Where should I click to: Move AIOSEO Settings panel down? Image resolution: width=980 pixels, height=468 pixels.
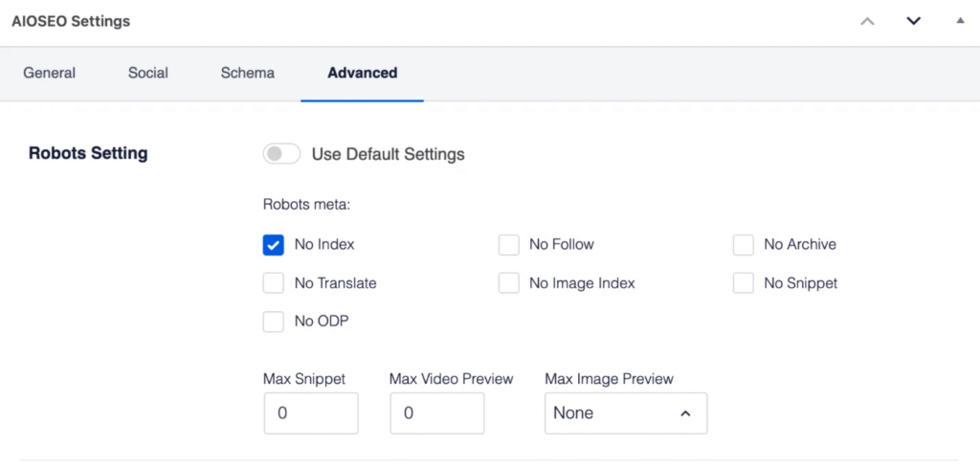coord(913,21)
